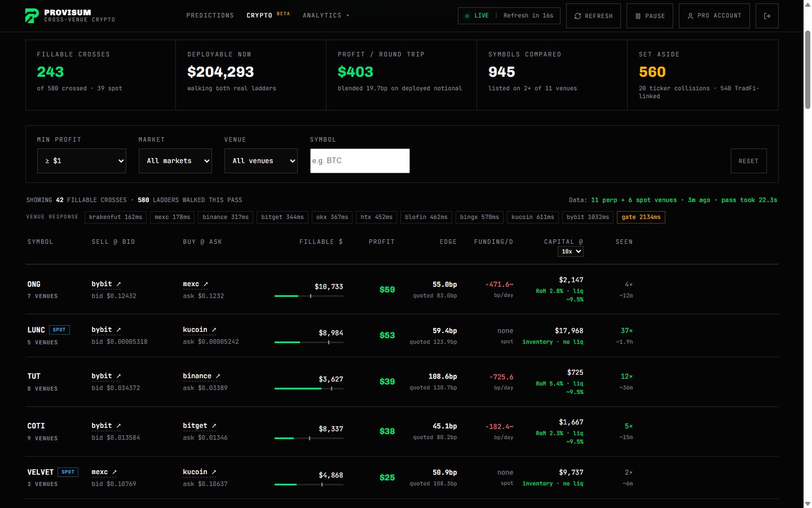This screenshot has width=812, height=508.
Task: Click the bingx 570ms venue chip
Action: pos(479,217)
